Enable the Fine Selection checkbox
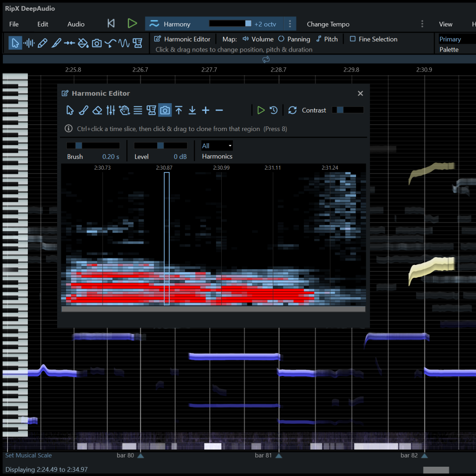The height and width of the screenshot is (476, 476). coord(352,39)
